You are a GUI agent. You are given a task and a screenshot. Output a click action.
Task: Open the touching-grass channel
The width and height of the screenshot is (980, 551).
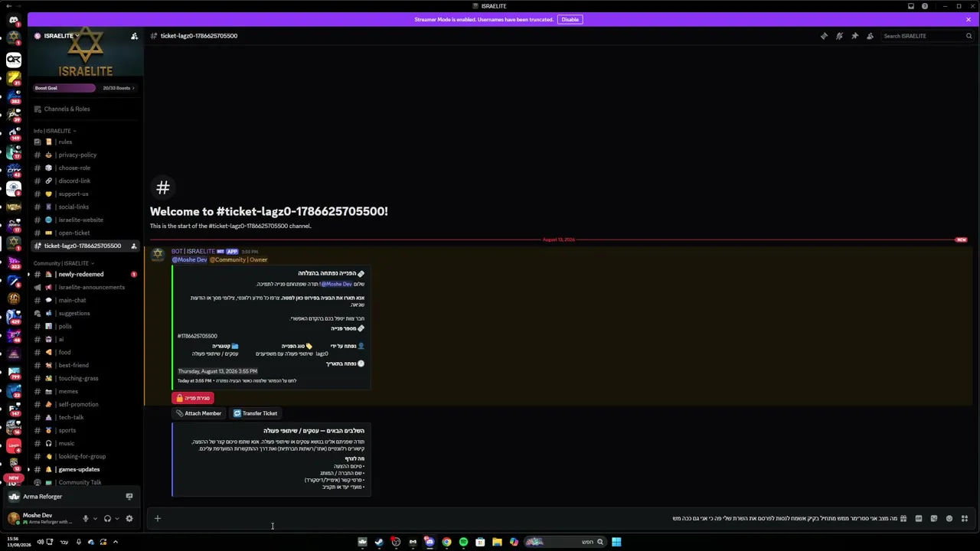pyautogui.click(x=85, y=378)
